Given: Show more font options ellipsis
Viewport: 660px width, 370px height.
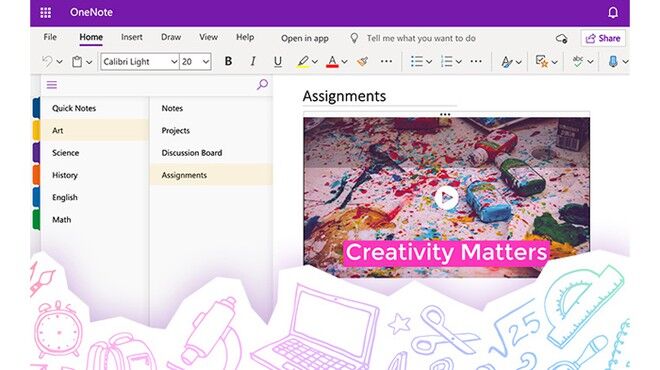Looking at the screenshot, I should point(386,61).
